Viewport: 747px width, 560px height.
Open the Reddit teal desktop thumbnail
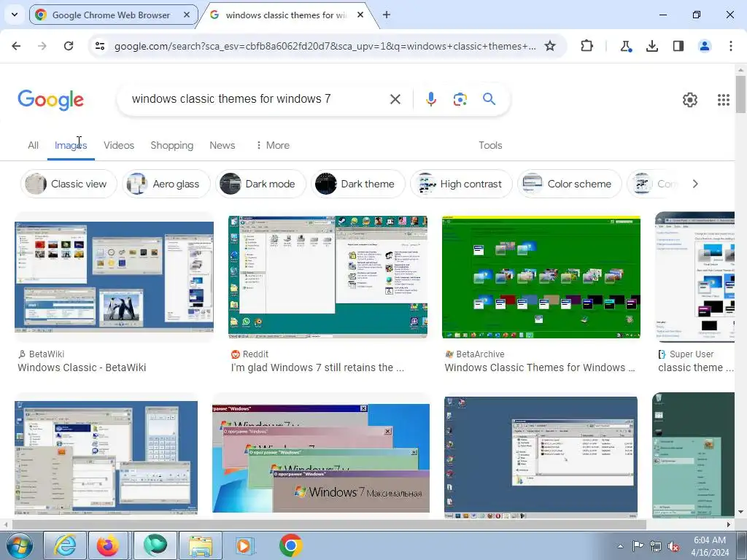328,277
